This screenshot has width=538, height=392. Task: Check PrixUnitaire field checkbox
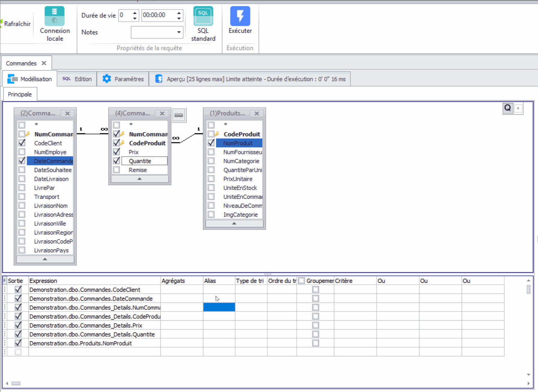pyautogui.click(x=211, y=179)
